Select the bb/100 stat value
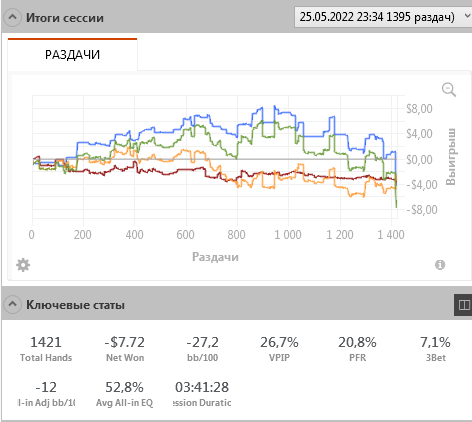The image size is (472, 422). point(202,342)
